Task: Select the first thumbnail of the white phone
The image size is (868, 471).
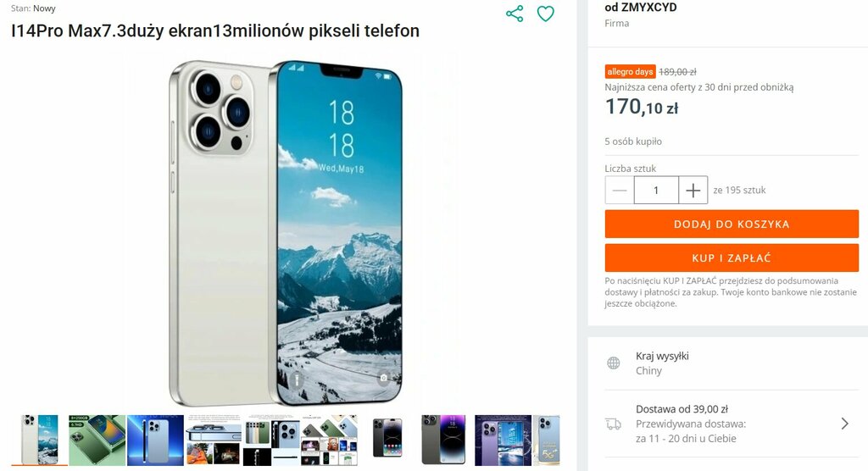Action: (x=39, y=440)
